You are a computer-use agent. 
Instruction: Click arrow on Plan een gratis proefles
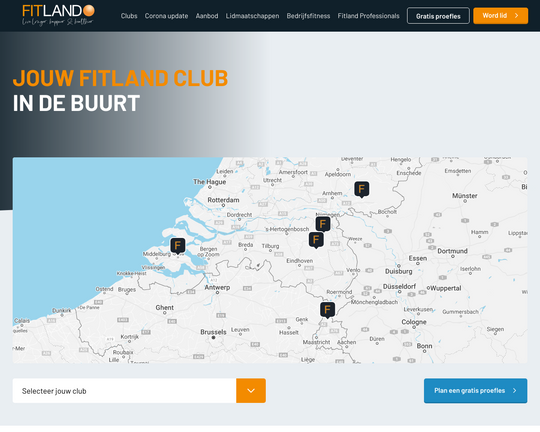pyautogui.click(x=515, y=391)
